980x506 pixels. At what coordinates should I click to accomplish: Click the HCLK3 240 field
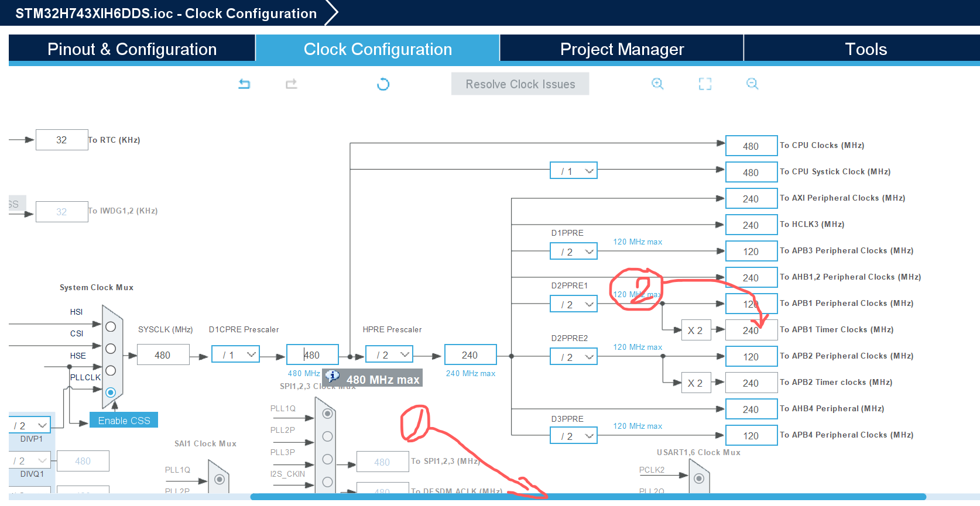pyautogui.click(x=751, y=225)
